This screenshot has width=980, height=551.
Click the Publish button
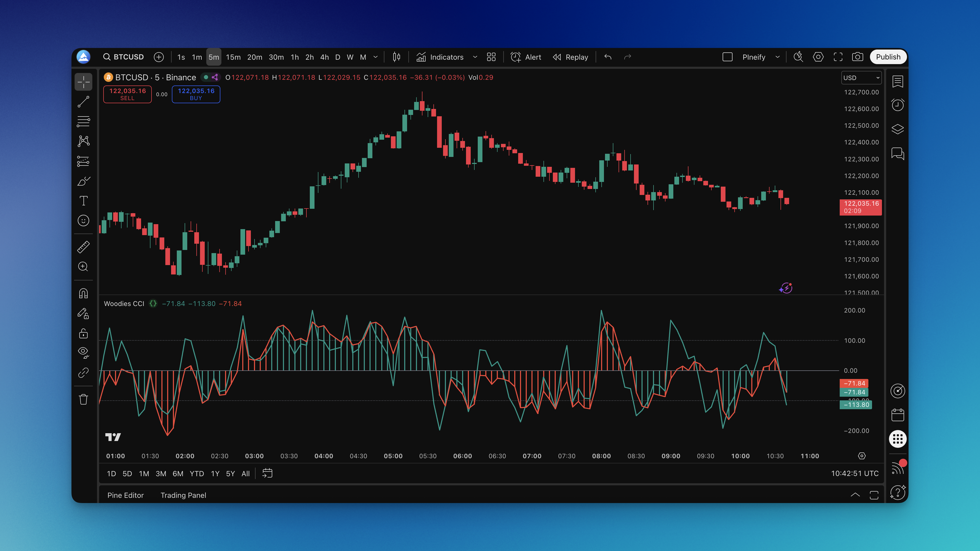pyautogui.click(x=888, y=57)
